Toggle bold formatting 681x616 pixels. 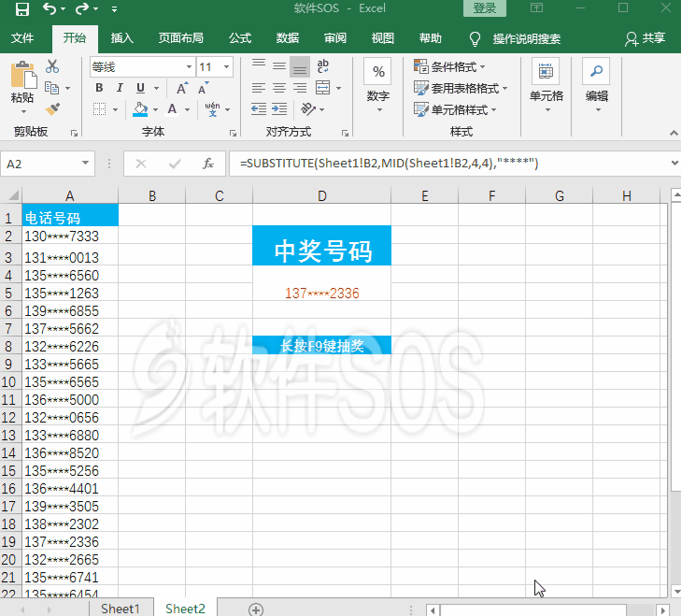(x=99, y=88)
